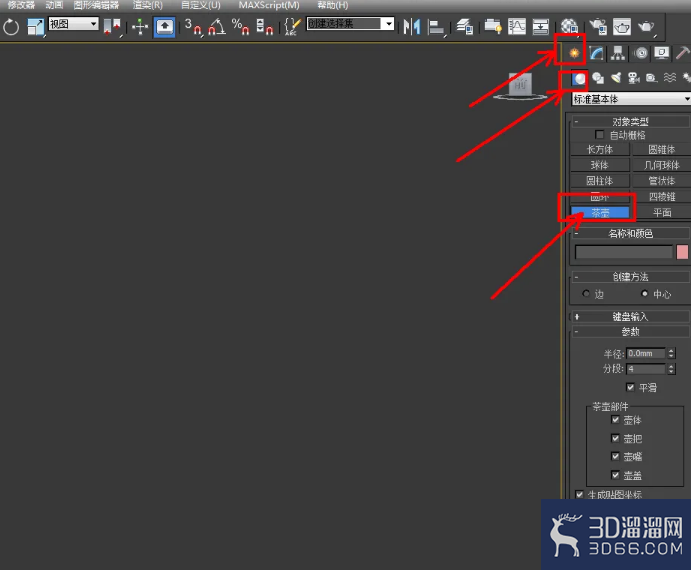Viewport: 691px width, 570px height.
Task: Click the 茶壶 teapot button
Action: coord(600,213)
